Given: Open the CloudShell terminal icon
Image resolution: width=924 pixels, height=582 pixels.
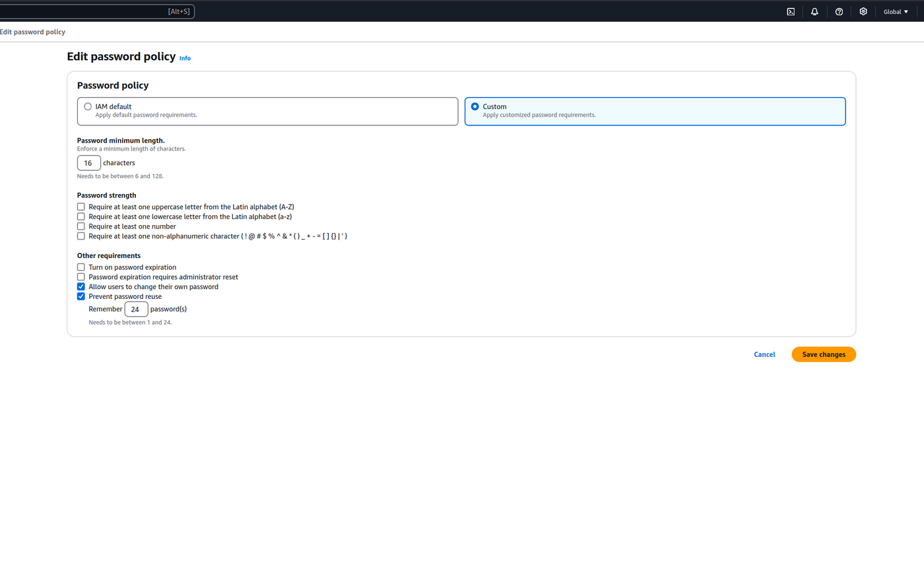Looking at the screenshot, I should pyautogui.click(x=791, y=12).
